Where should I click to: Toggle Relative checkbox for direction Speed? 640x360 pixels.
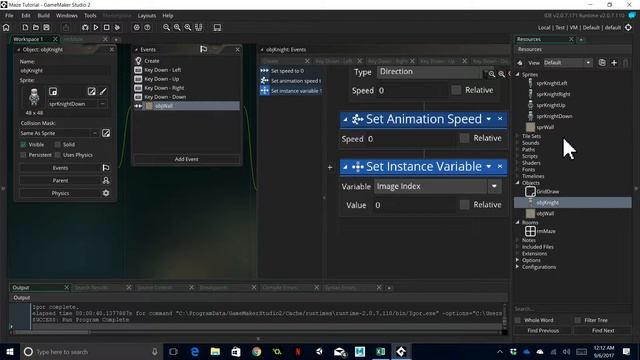456,90
